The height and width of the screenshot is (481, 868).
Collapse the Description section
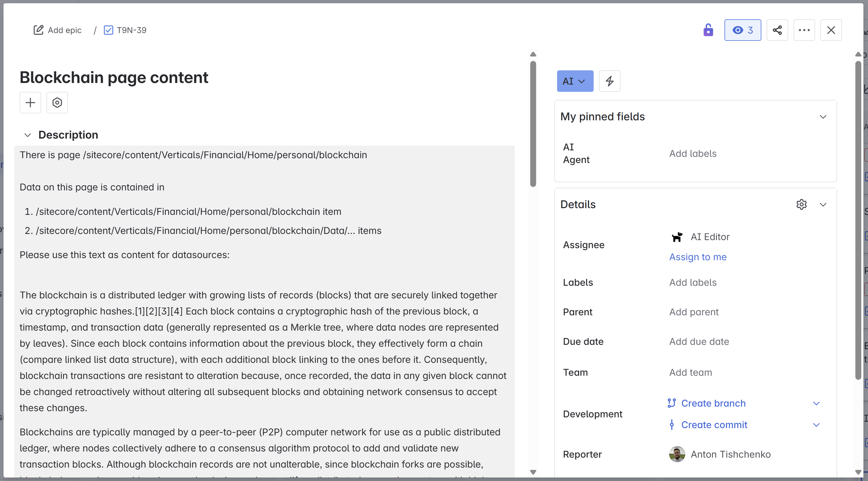[x=28, y=135]
